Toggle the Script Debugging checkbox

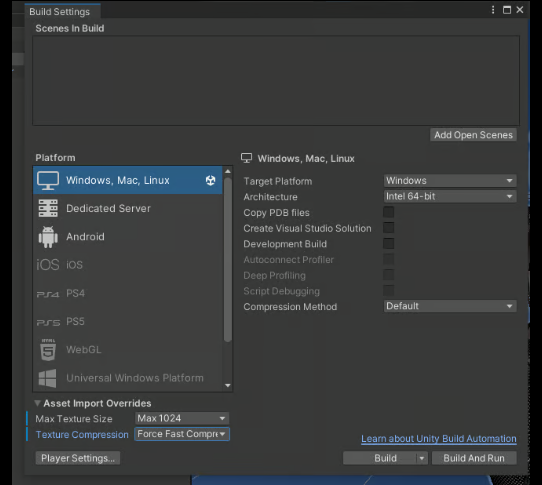point(389,291)
